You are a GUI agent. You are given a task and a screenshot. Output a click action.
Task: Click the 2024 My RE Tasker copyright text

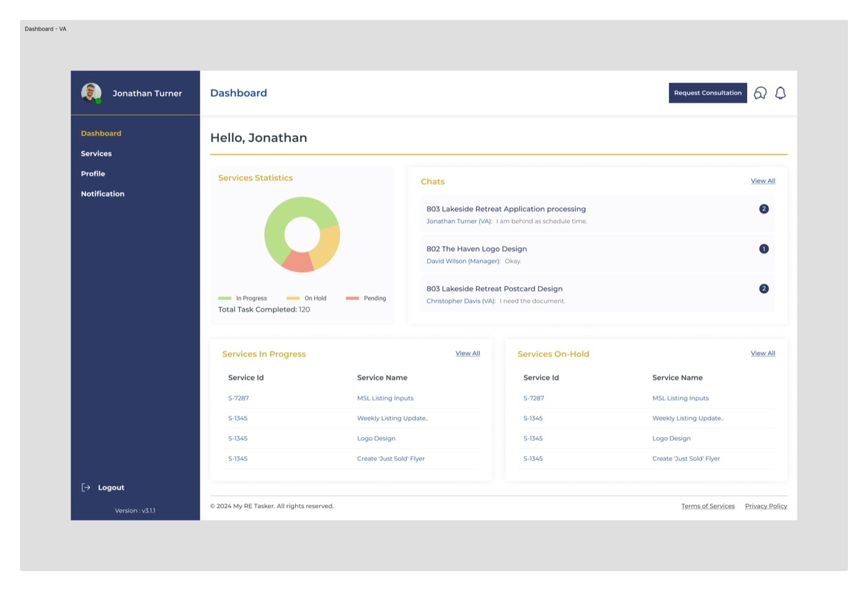272,506
